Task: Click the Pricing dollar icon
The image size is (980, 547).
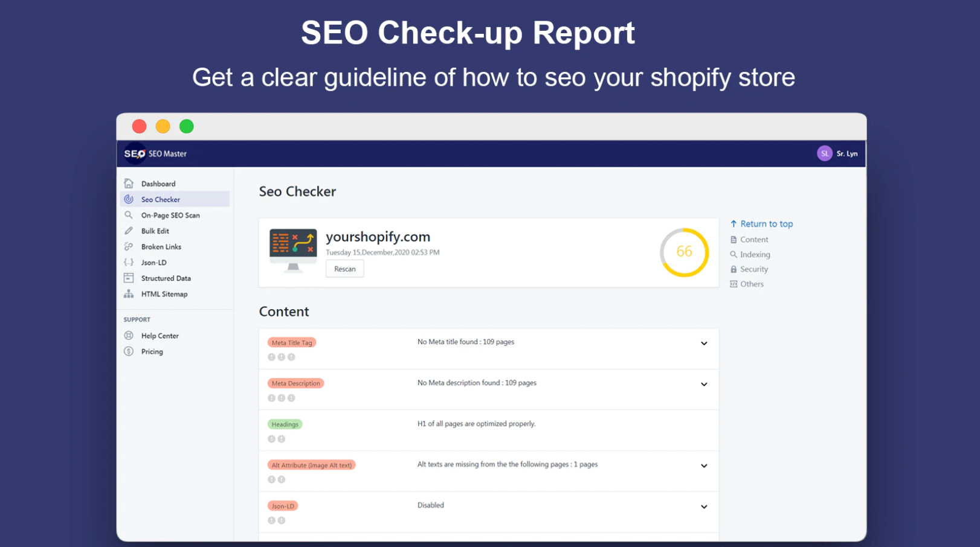Action: click(x=129, y=351)
